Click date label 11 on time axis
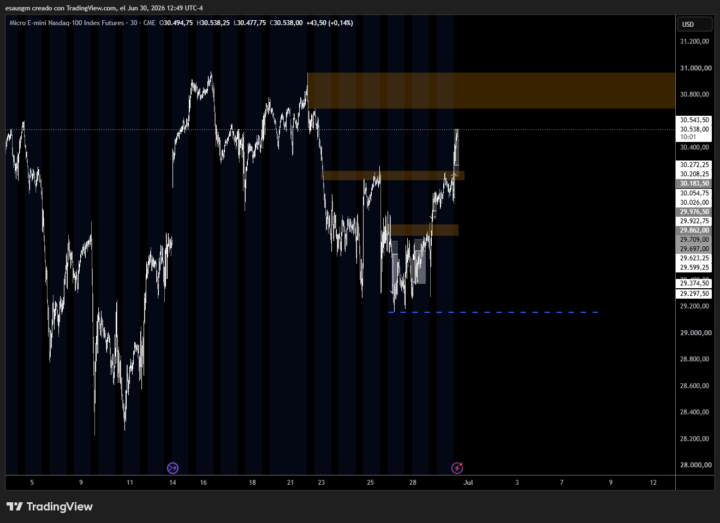The width and height of the screenshot is (720, 523). pyautogui.click(x=130, y=483)
